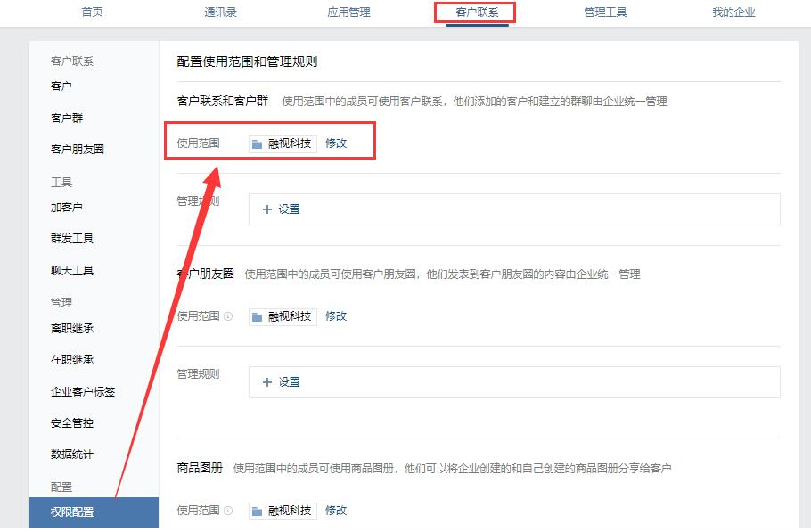
Task: Click 修改 for 商品图册 scope
Action: click(336, 511)
